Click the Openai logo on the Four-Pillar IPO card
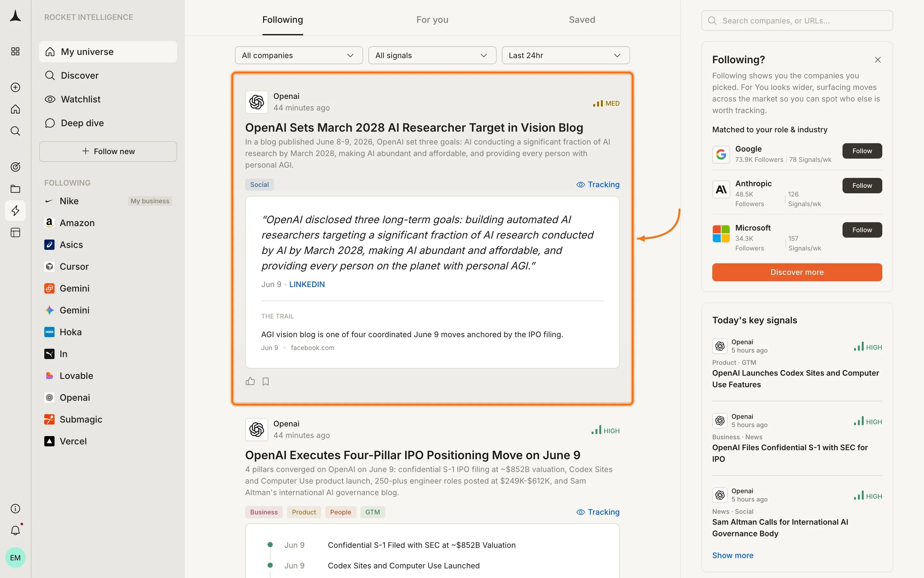The image size is (924, 578). click(257, 430)
